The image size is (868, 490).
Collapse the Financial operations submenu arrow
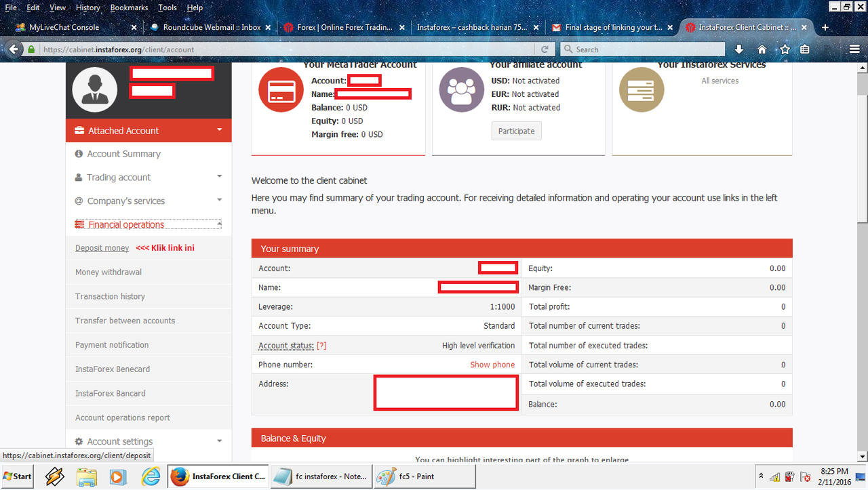coord(219,224)
